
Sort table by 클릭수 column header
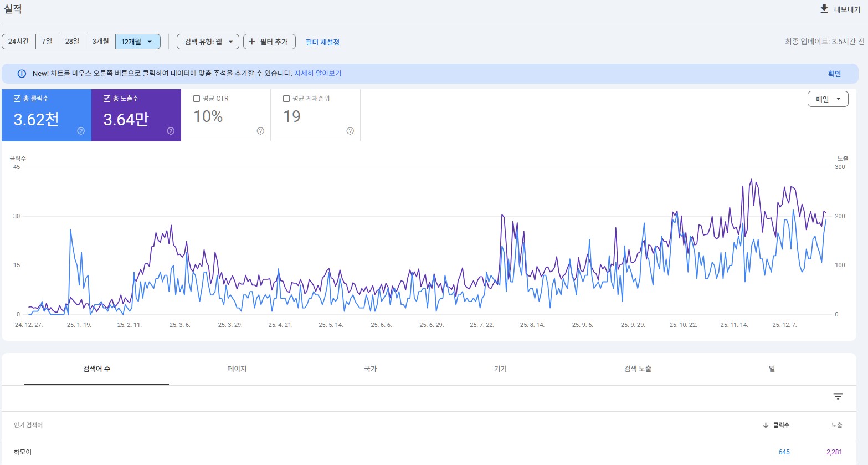point(780,425)
